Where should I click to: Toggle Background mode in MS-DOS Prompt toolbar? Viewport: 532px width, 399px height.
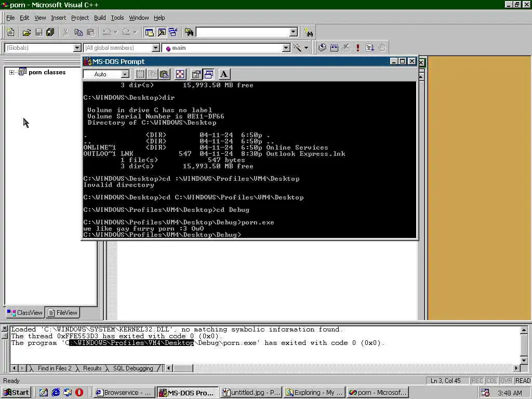coord(209,74)
